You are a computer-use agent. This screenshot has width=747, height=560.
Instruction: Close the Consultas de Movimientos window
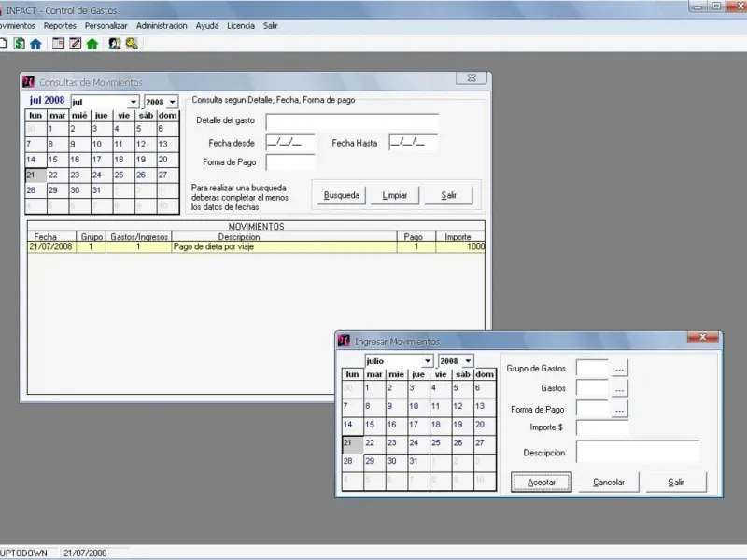coord(472,77)
